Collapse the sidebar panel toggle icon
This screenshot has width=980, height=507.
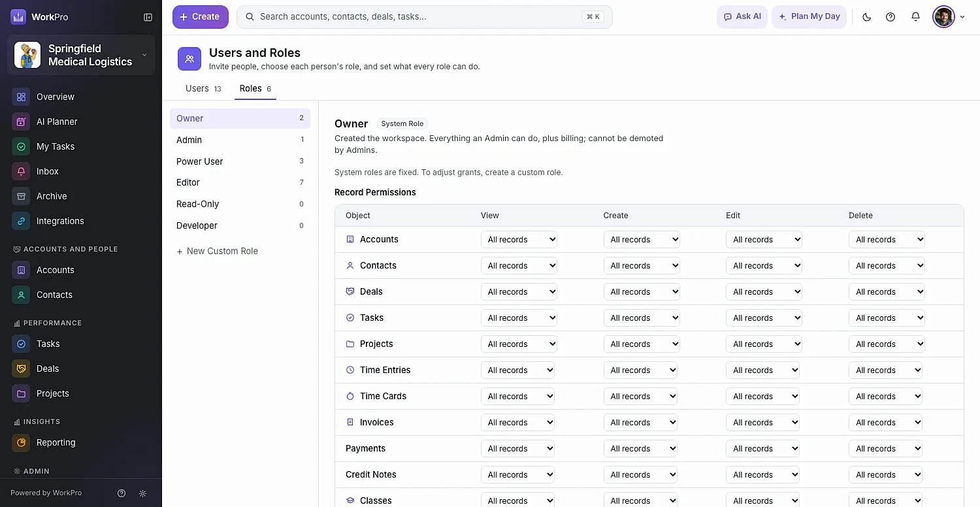[x=148, y=17]
